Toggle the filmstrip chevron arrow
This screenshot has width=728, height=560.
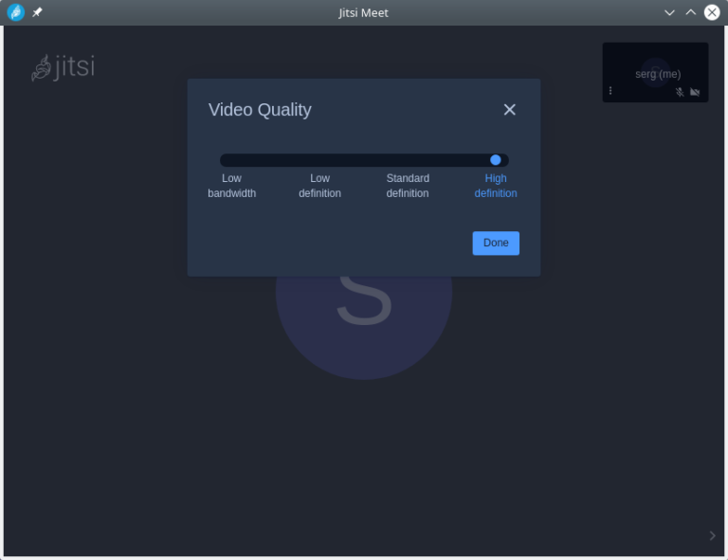(x=712, y=536)
